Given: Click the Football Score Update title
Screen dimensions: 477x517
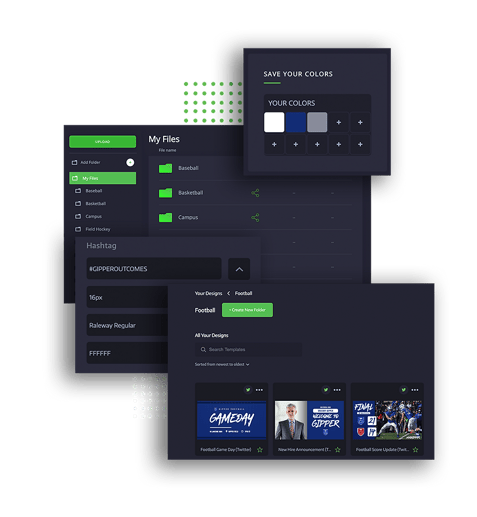Looking at the screenshot, I should point(382,450).
